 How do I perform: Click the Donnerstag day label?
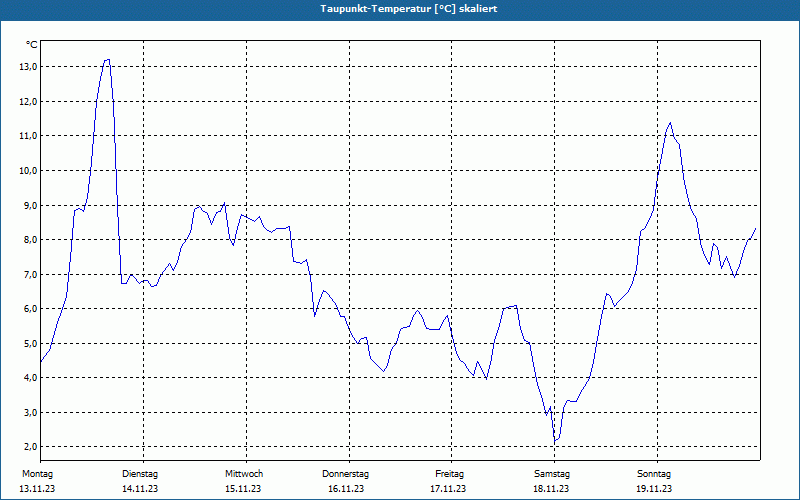click(x=345, y=474)
